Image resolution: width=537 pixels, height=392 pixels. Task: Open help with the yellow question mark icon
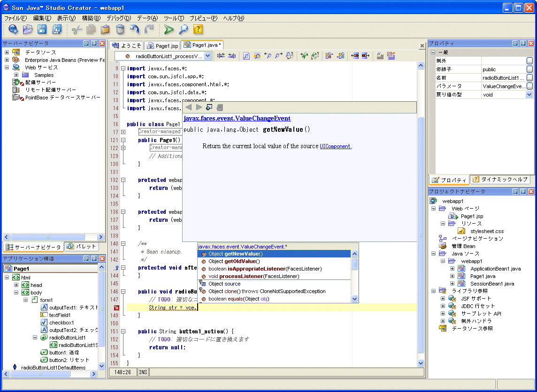(198, 30)
